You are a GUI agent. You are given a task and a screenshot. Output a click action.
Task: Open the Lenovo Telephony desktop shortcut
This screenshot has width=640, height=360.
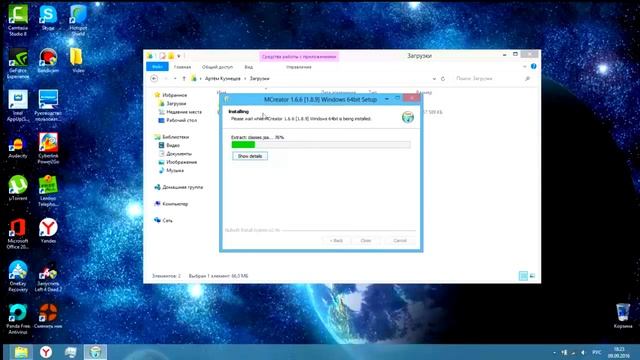[x=48, y=191]
